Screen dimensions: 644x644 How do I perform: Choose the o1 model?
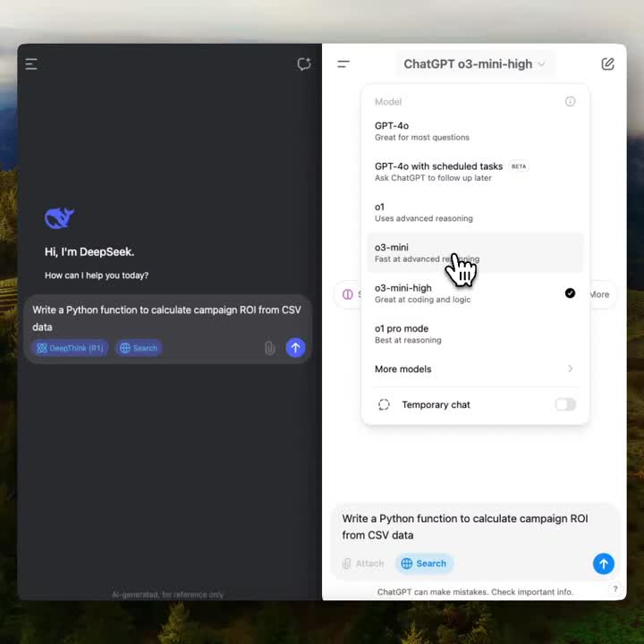(475, 212)
